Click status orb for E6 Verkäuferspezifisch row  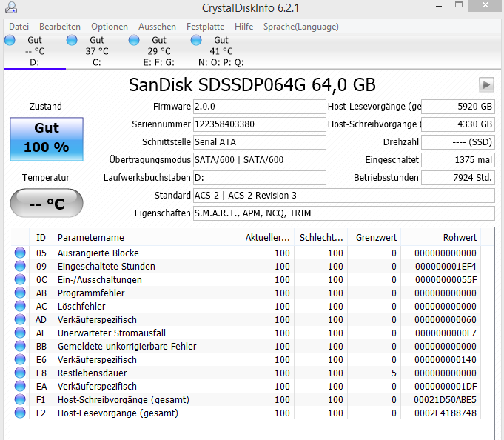point(20,359)
